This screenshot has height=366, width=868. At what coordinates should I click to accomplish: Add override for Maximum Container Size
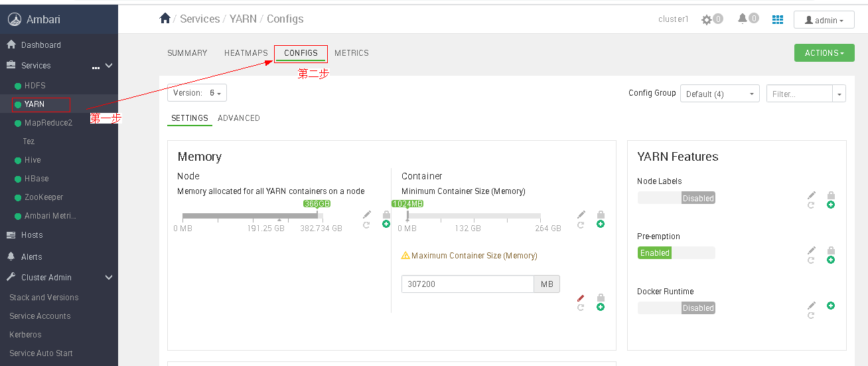tap(601, 307)
